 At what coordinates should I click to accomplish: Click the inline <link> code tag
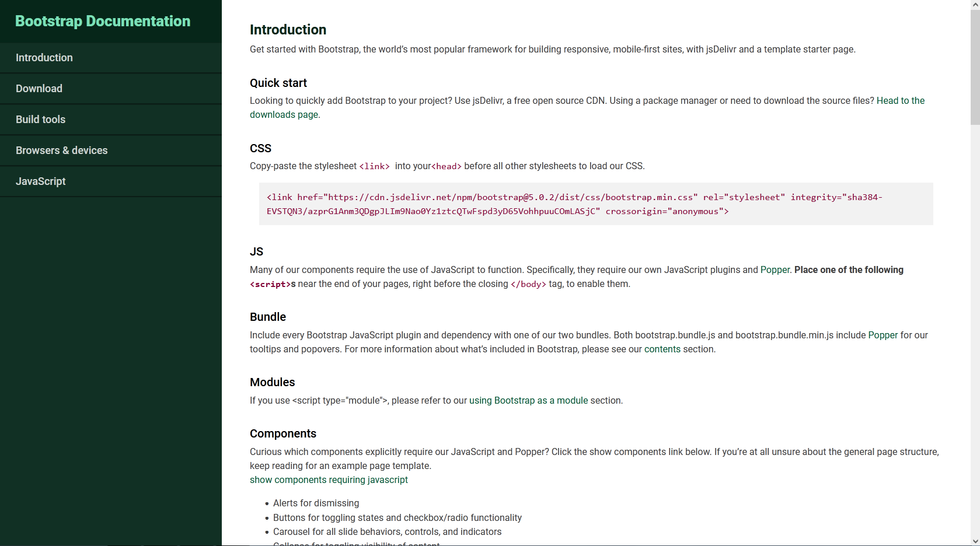click(374, 166)
